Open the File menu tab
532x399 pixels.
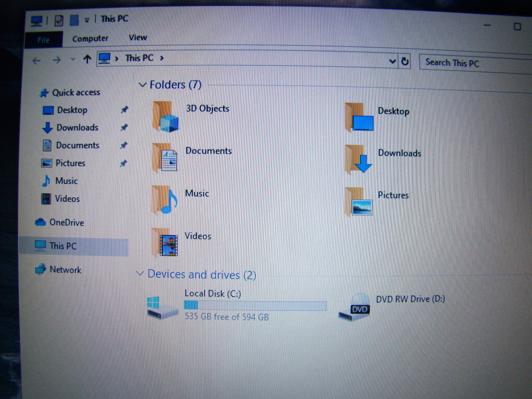(44, 40)
